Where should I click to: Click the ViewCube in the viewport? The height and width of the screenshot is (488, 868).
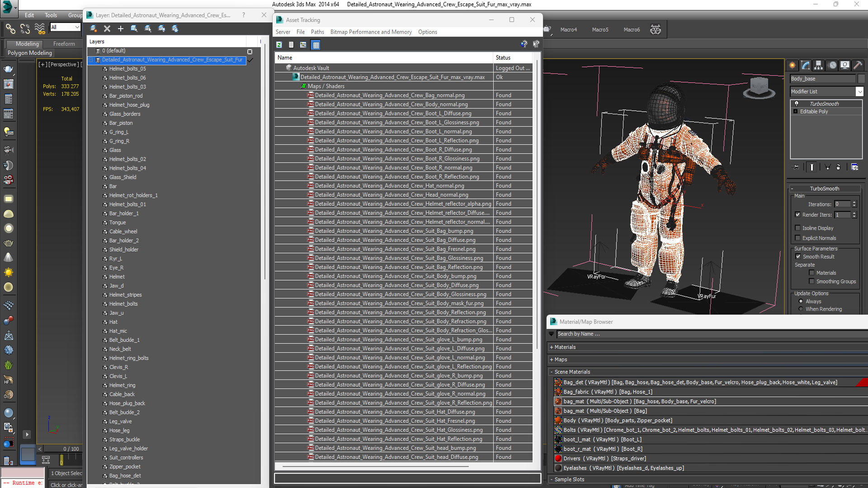[x=759, y=87]
